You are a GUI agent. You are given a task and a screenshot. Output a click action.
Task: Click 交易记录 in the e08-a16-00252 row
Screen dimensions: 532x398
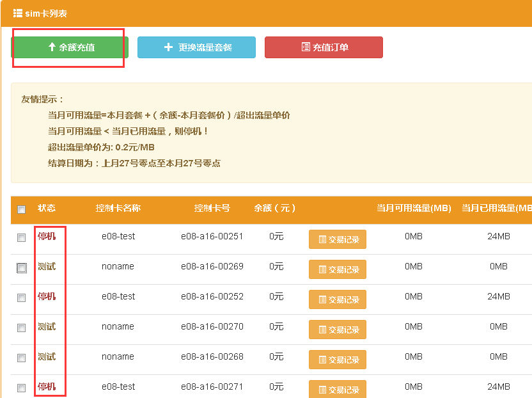338,299
